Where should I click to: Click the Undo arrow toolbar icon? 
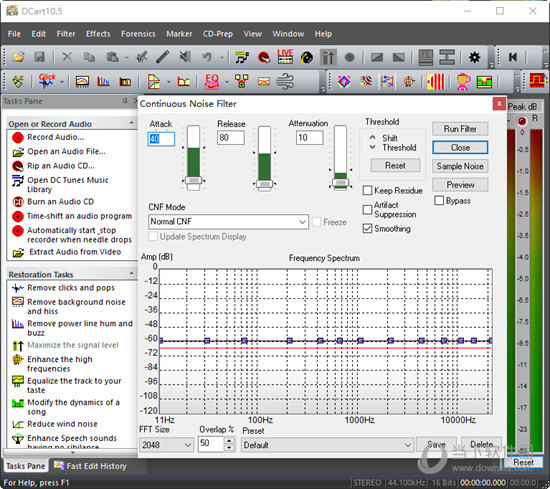click(207, 57)
